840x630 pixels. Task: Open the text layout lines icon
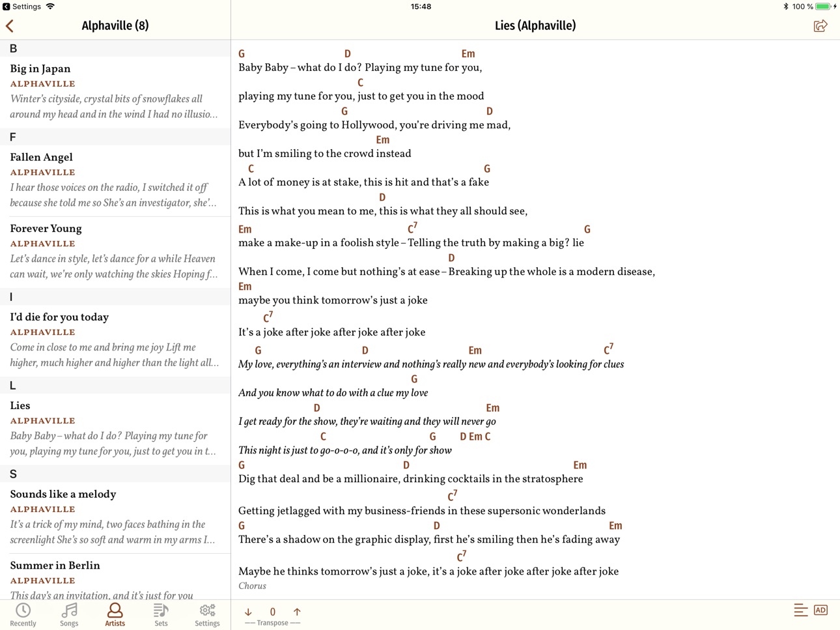point(801,610)
